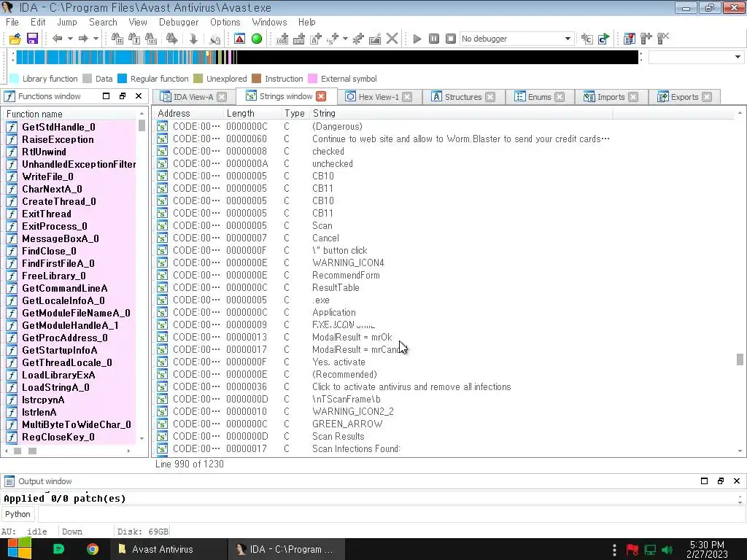The height and width of the screenshot is (560, 747).
Task: Jump back with the left arrow
Action: click(x=57, y=39)
